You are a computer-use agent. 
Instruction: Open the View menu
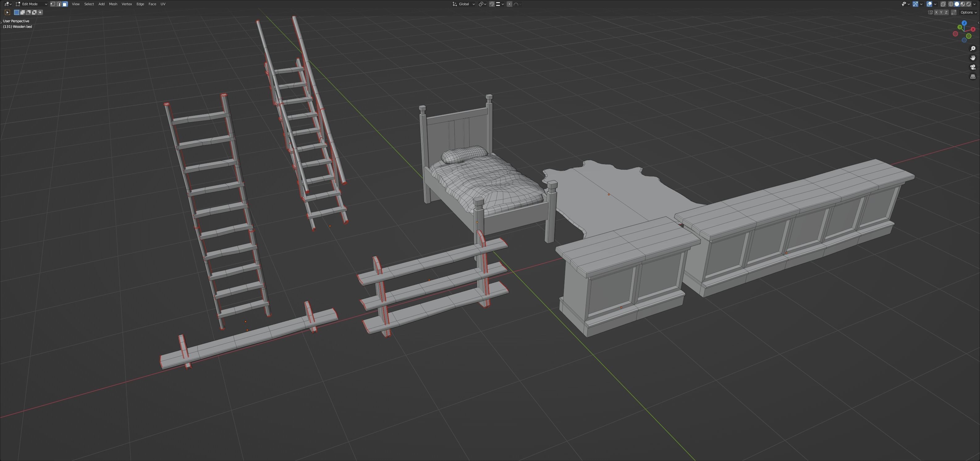click(76, 4)
